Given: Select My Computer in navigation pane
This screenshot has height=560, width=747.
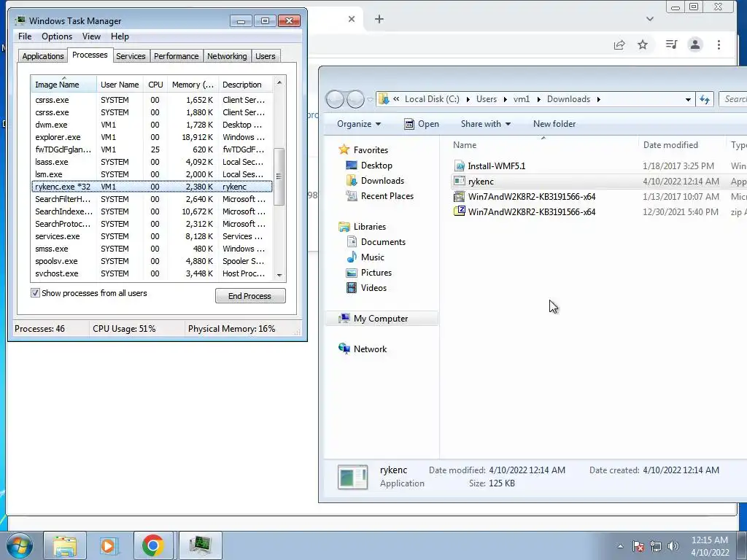Looking at the screenshot, I should click(381, 319).
